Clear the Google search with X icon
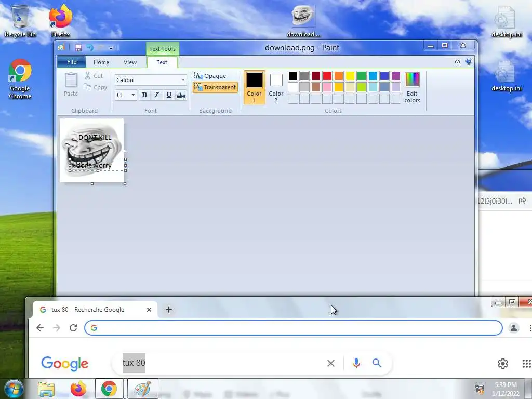This screenshot has width=532, height=399. coord(331,363)
